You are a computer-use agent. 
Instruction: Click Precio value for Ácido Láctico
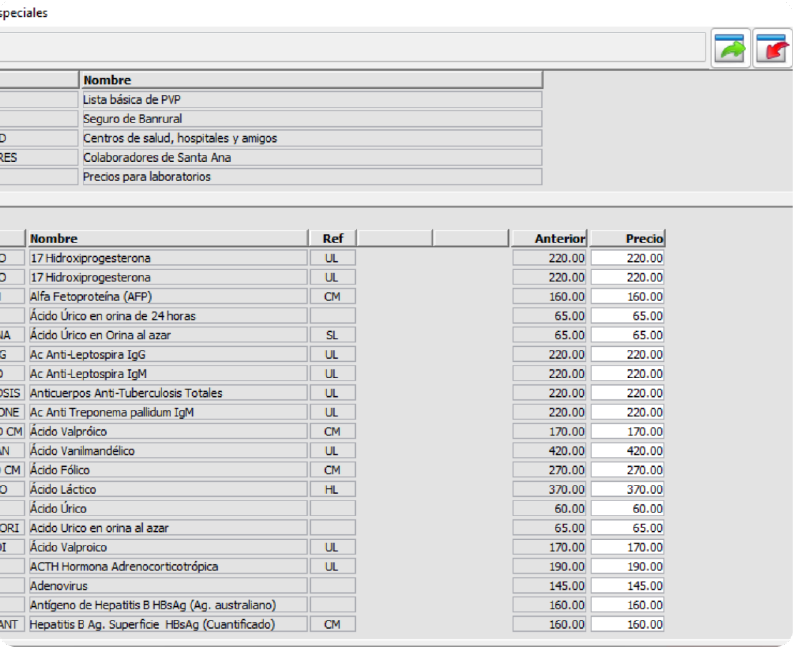[x=627, y=490]
